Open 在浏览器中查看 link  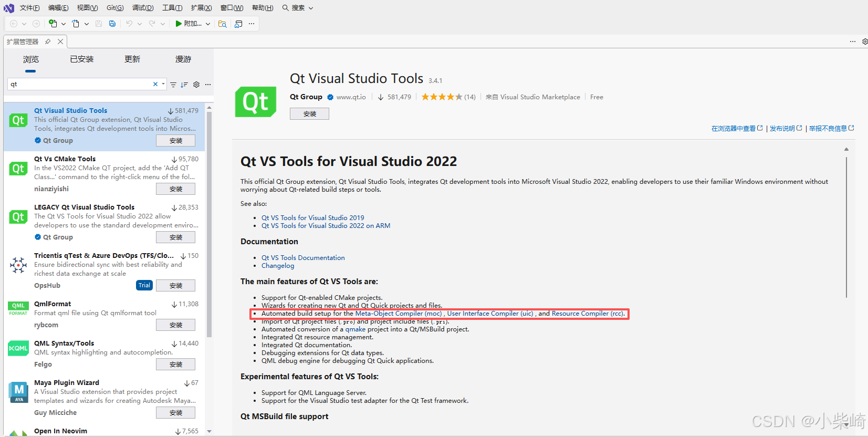point(737,128)
